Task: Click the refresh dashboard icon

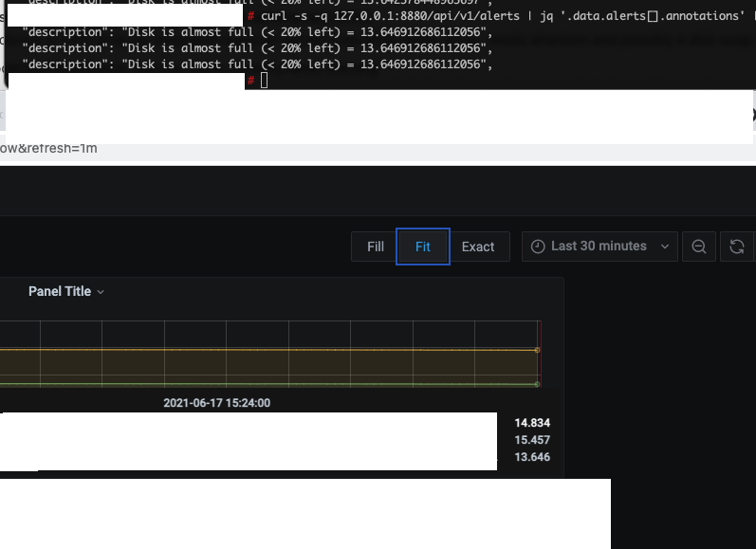Action: pos(737,247)
